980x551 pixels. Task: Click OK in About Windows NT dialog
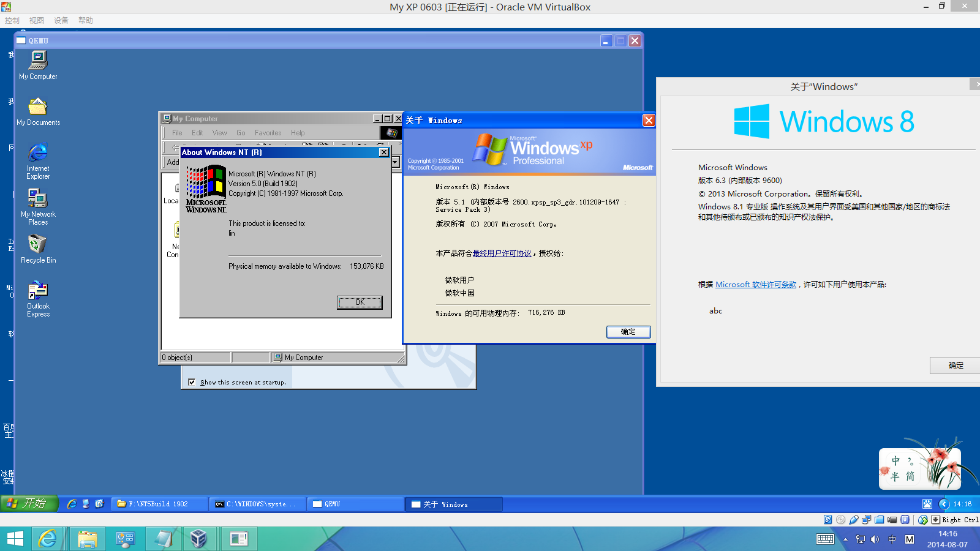(x=360, y=302)
